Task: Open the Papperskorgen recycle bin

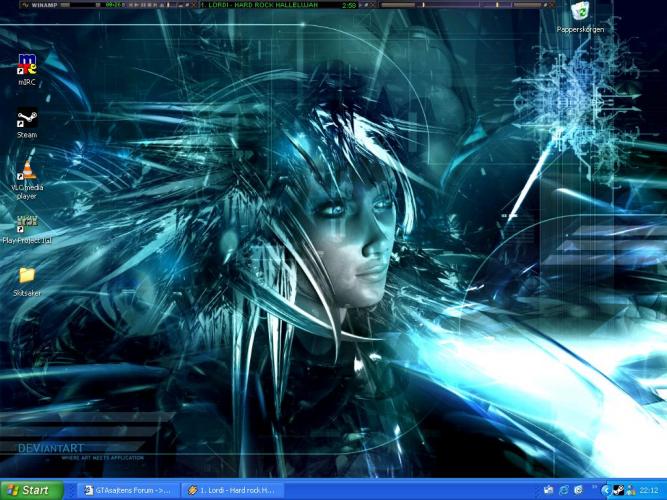Action: tap(580, 13)
